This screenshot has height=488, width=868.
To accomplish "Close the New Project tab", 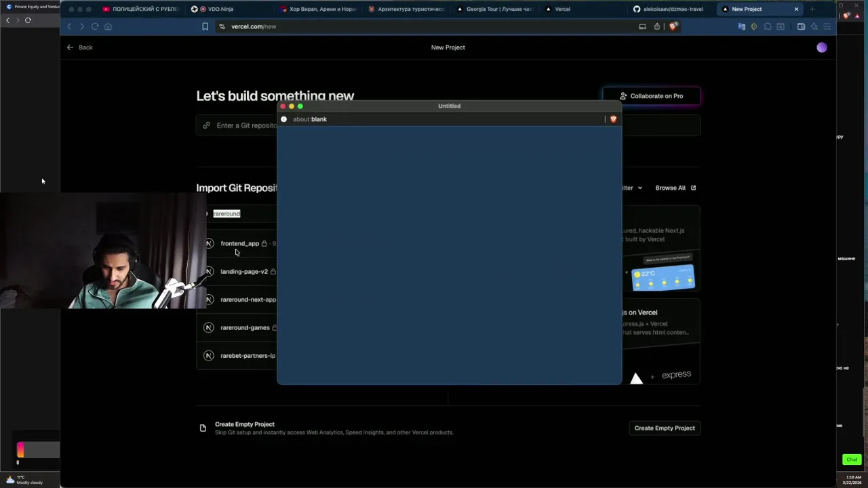I will [x=796, y=9].
